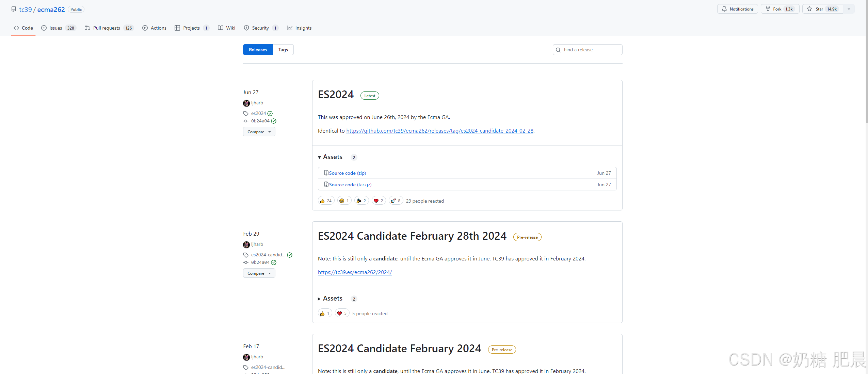Click the rocket reaction on ES2024 release
This screenshot has height=374, width=868.
pos(395,201)
